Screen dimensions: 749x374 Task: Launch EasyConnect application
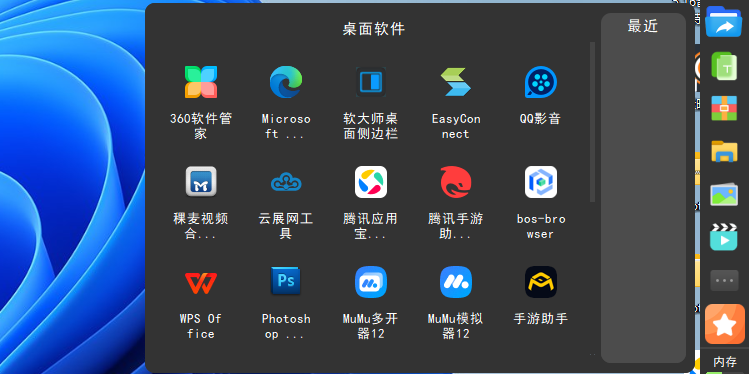(x=455, y=82)
